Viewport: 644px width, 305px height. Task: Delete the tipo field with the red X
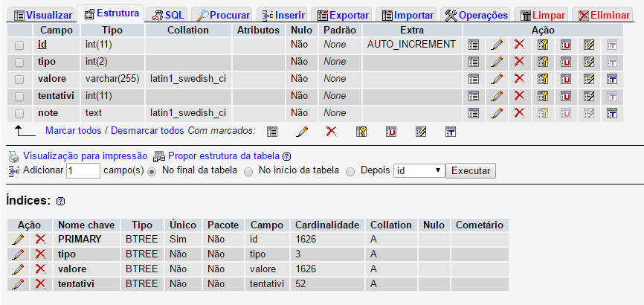pos(519,62)
